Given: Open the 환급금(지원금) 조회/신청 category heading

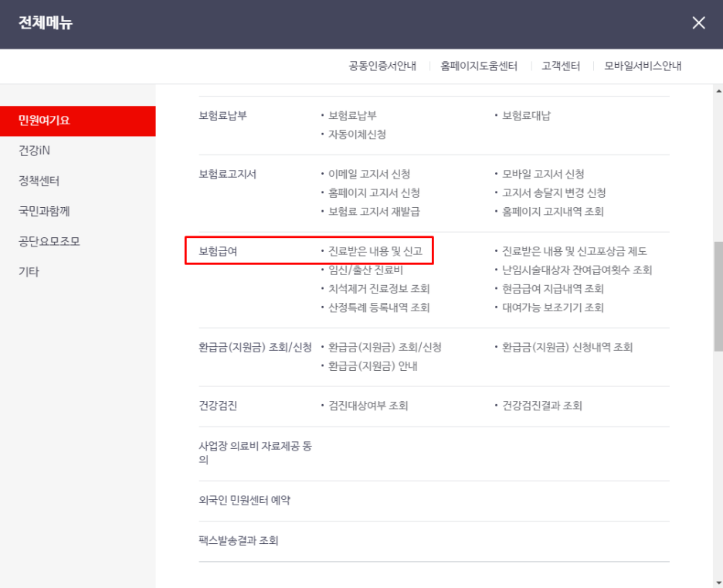Looking at the screenshot, I should 256,347.
